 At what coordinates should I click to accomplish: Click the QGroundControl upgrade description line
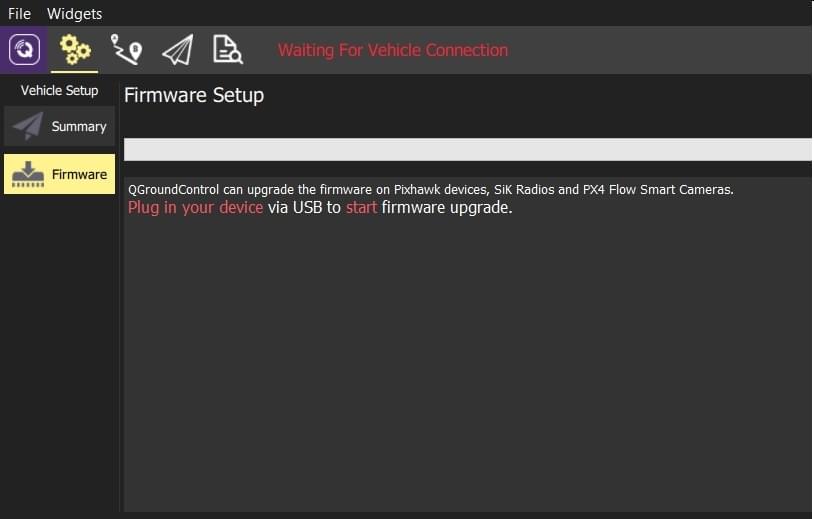pos(431,189)
